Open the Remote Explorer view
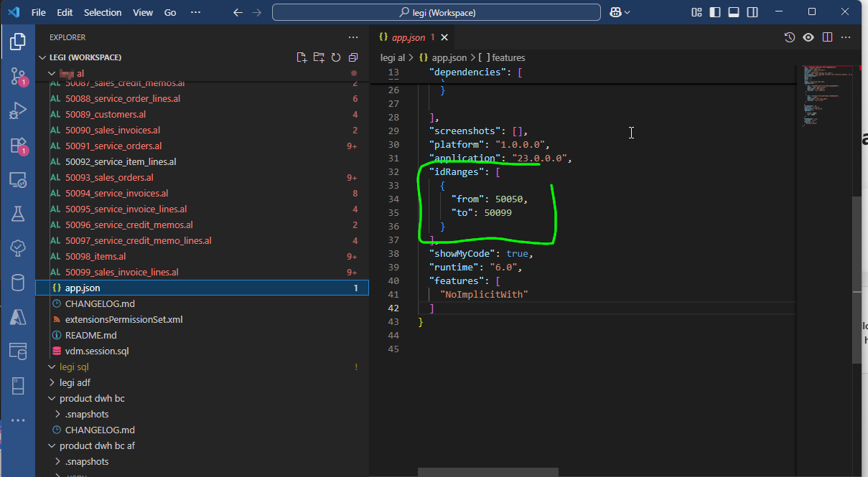Viewport: 868px width, 477px height. [x=18, y=179]
